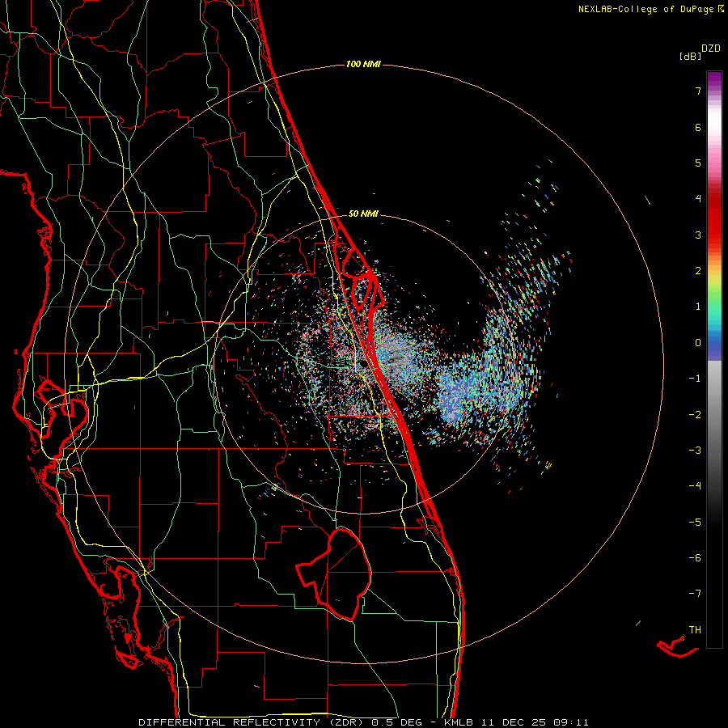The image size is (728, 728).
Task: Click the "6" value on the dB scale
Action: (x=698, y=127)
